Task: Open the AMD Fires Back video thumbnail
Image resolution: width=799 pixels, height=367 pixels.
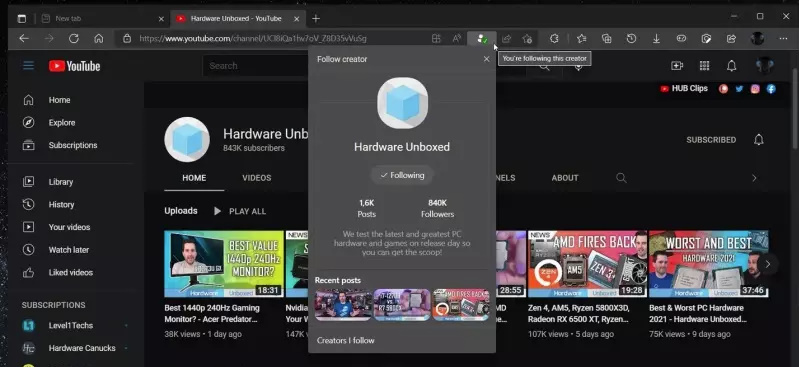Action: (x=588, y=264)
